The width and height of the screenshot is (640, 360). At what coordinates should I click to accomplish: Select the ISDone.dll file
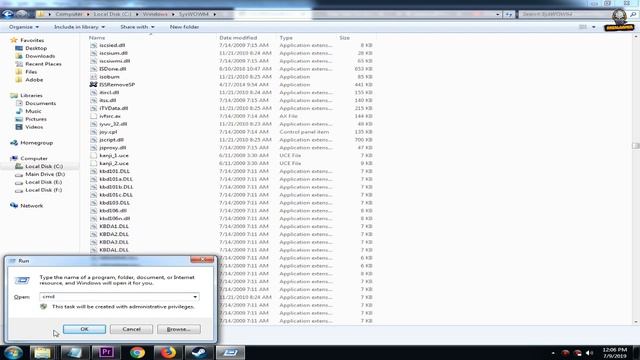(113, 69)
